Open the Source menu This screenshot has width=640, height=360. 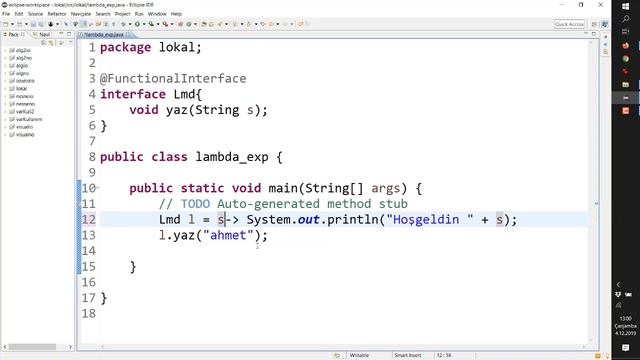pyautogui.click(x=35, y=14)
